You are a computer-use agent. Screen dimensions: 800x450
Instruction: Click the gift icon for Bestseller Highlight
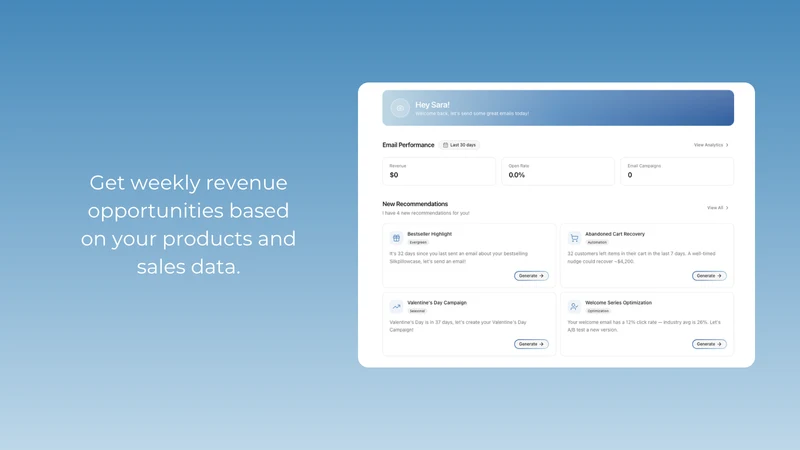[x=396, y=238]
